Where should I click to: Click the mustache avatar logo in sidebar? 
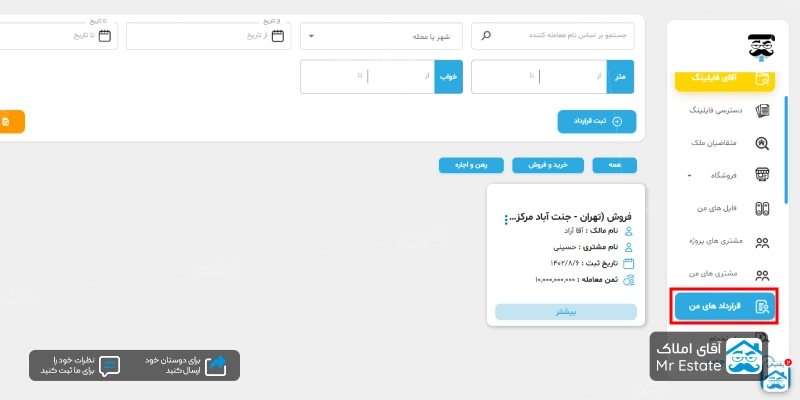[761, 45]
